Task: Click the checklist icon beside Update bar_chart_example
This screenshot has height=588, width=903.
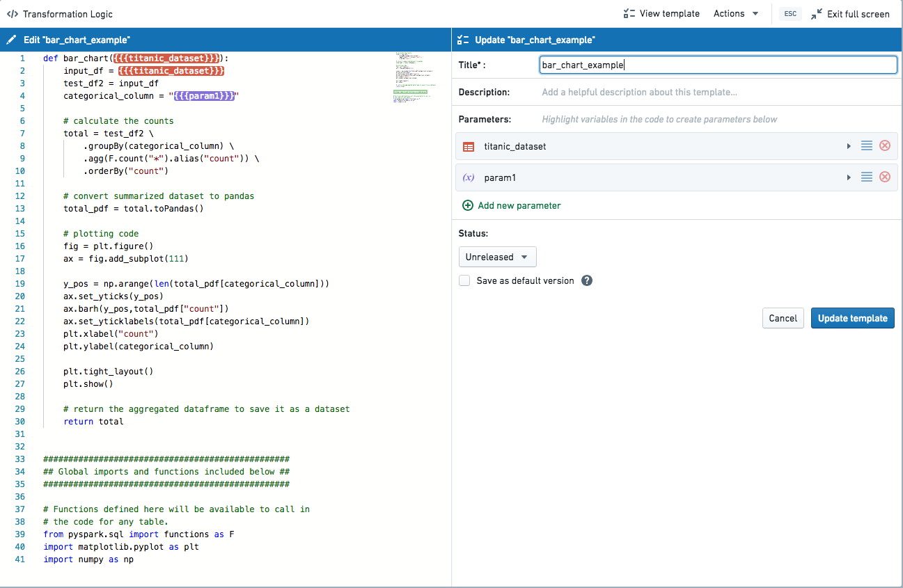Action: point(464,40)
